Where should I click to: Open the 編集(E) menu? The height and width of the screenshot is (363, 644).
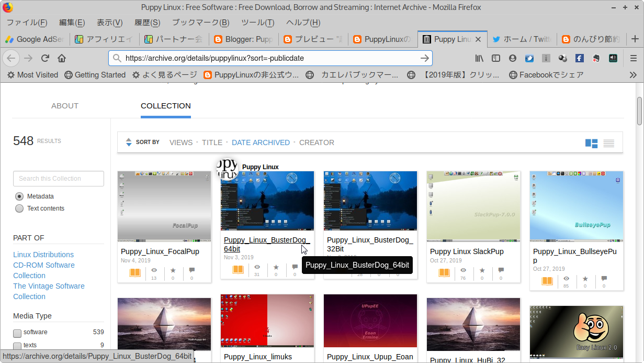tap(72, 23)
